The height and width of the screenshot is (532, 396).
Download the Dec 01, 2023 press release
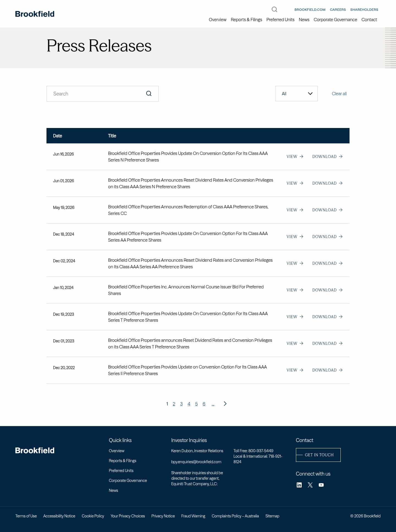pos(327,343)
